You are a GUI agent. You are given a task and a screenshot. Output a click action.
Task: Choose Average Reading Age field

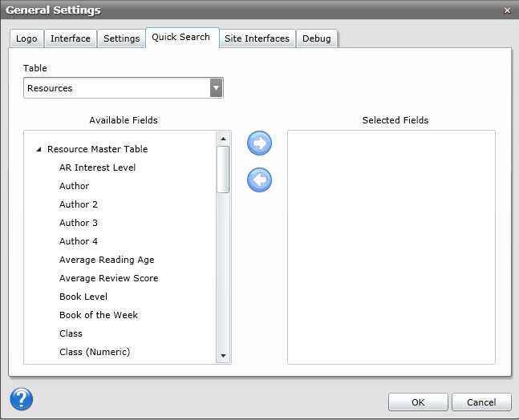(x=107, y=260)
